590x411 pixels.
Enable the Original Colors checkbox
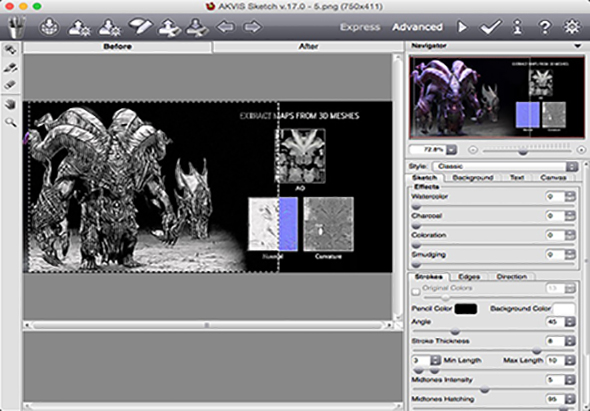[416, 292]
